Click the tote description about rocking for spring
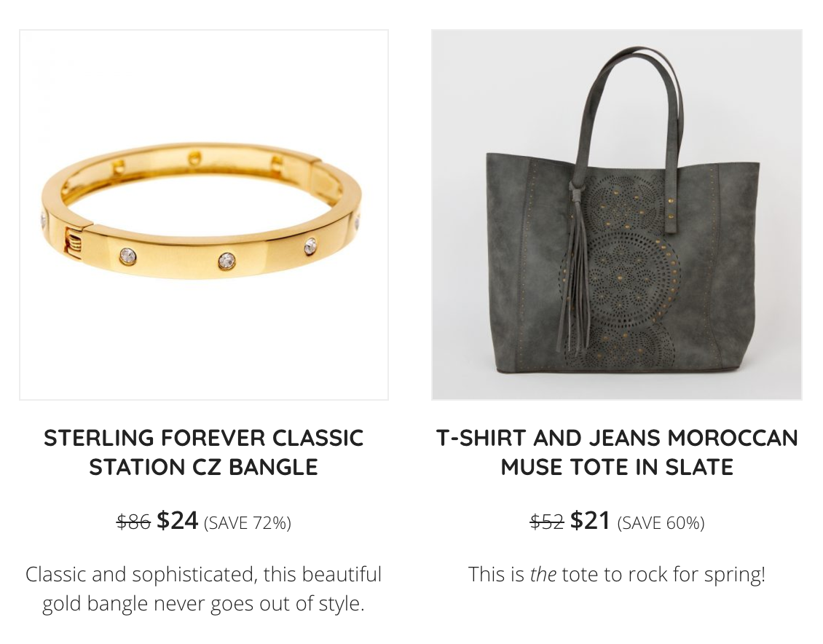Image resolution: width=823 pixels, height=644 pixels. [617, 574]
